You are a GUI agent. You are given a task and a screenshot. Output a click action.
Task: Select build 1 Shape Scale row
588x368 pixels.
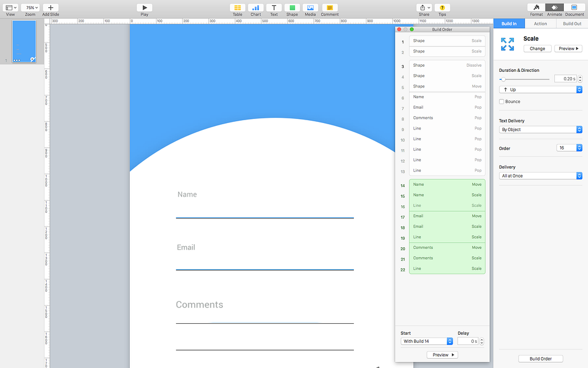click(447, 41)
